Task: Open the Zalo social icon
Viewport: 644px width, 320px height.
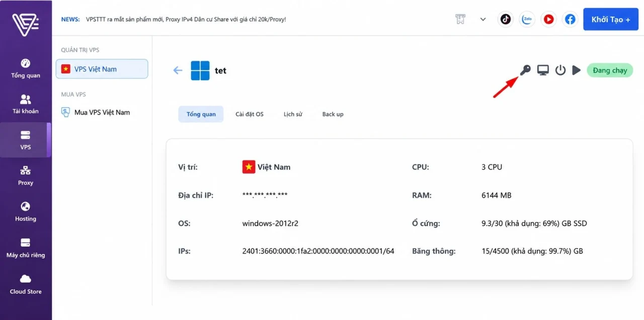Action: tap(527, 19)
